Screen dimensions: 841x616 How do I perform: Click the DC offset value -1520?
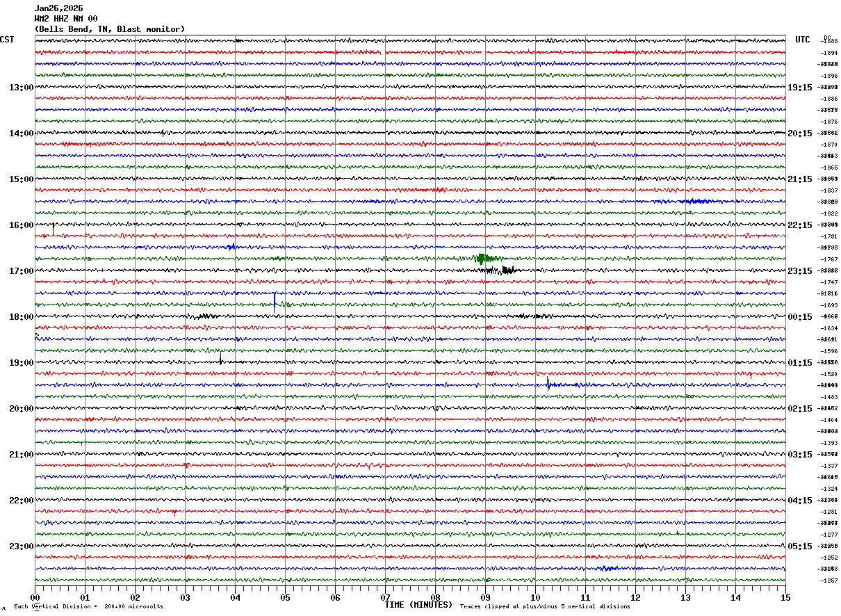coord(829,374)
